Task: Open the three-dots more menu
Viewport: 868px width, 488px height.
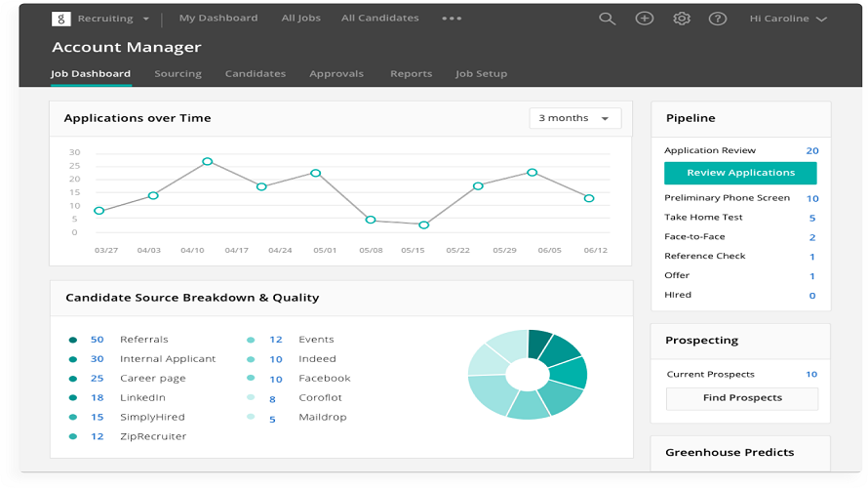Action: 452,19
